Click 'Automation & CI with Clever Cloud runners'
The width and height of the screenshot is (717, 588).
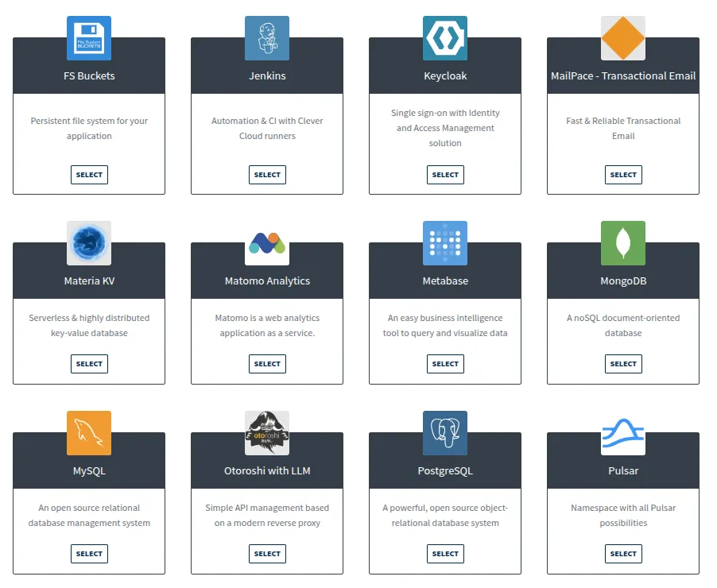pyautogui.click(x=267, y=129)
